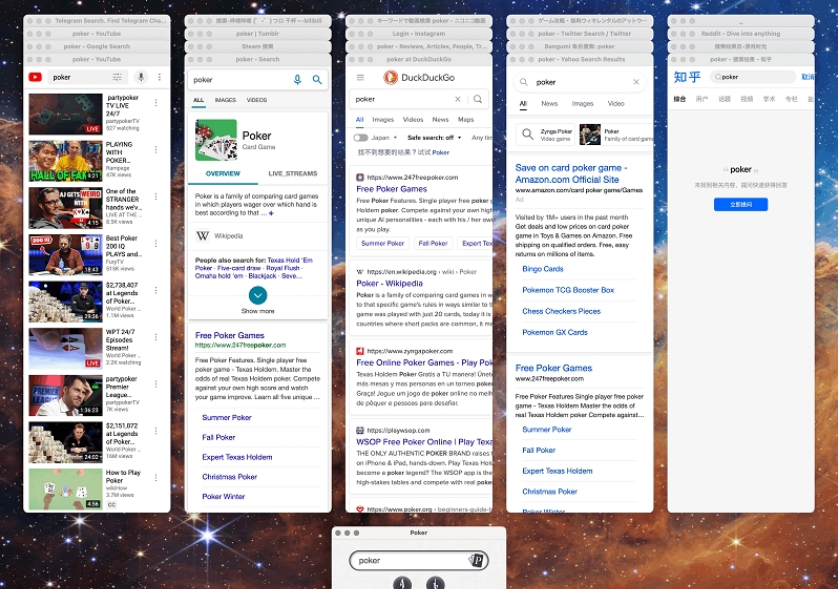Open the Safe search: off dropdown
838x589 pixels.
click(434, 138)
